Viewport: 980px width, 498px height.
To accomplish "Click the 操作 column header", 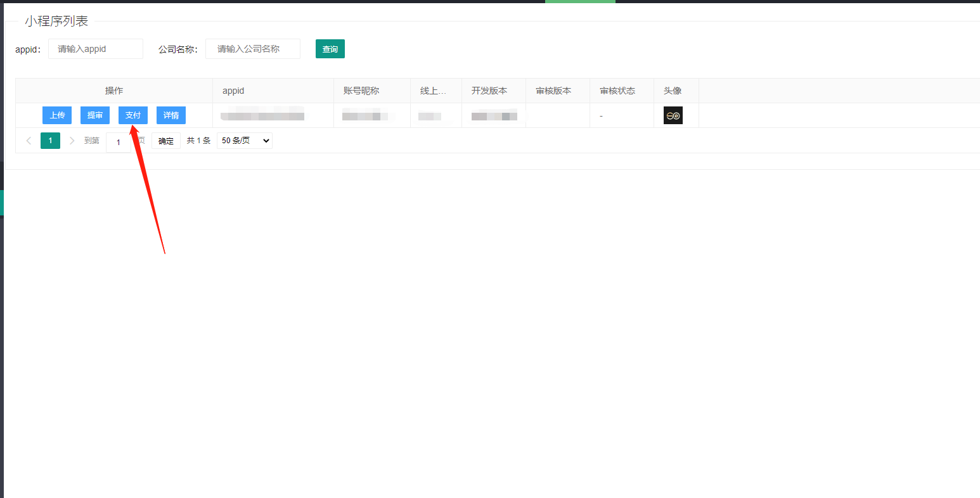I will click(114, 91).
